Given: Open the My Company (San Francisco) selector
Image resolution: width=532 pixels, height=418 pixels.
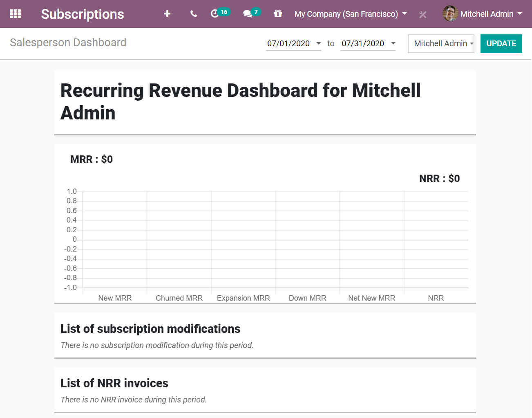Looking at the screenshot, I should coord(350,13).
